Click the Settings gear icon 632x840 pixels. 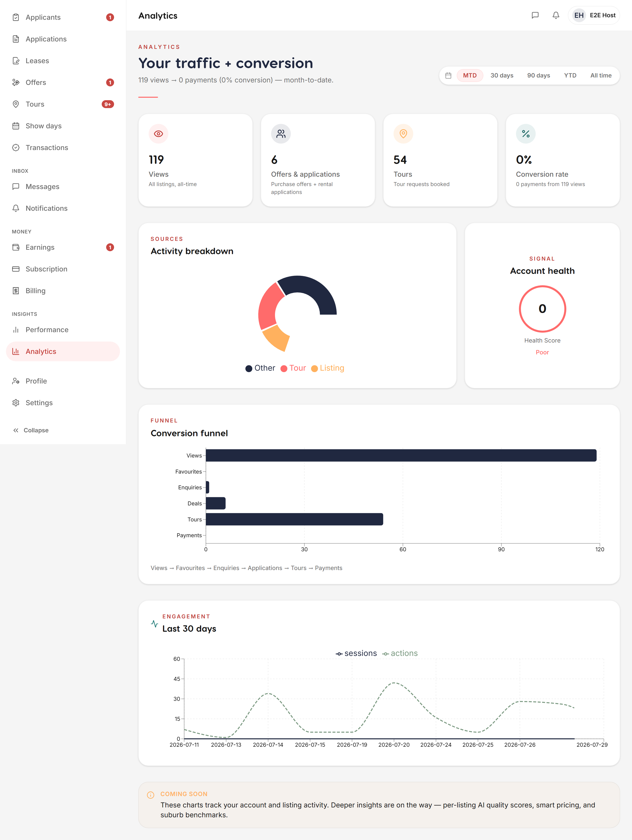tap(16, 402)
